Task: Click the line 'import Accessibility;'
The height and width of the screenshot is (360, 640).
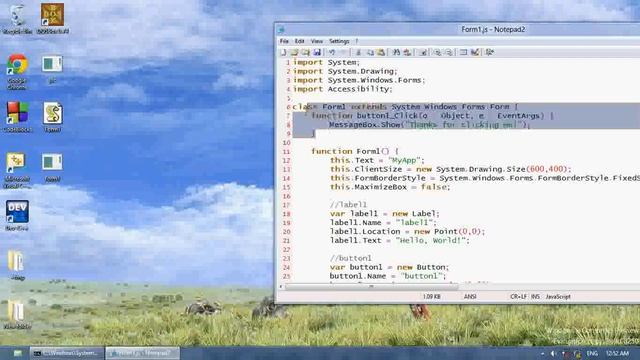Action: pos(342,89)
